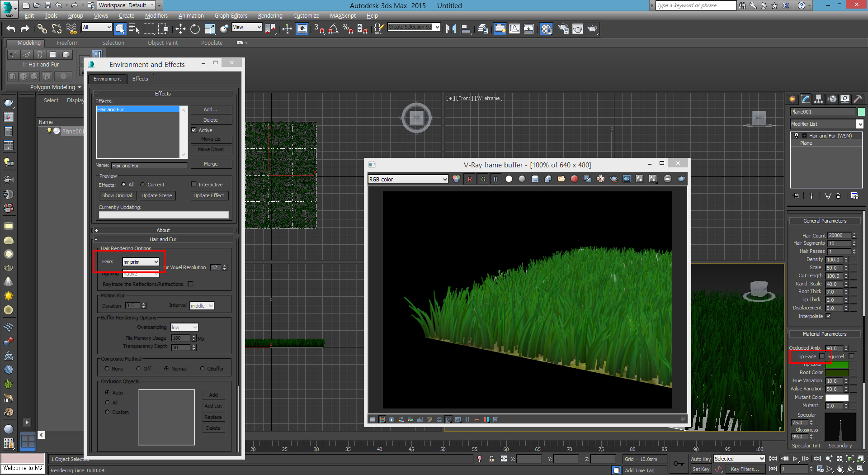Screen dimensions: 868x475
Task: Select the Rotate tool in main toolbar
Action: [x=195, y=29]
